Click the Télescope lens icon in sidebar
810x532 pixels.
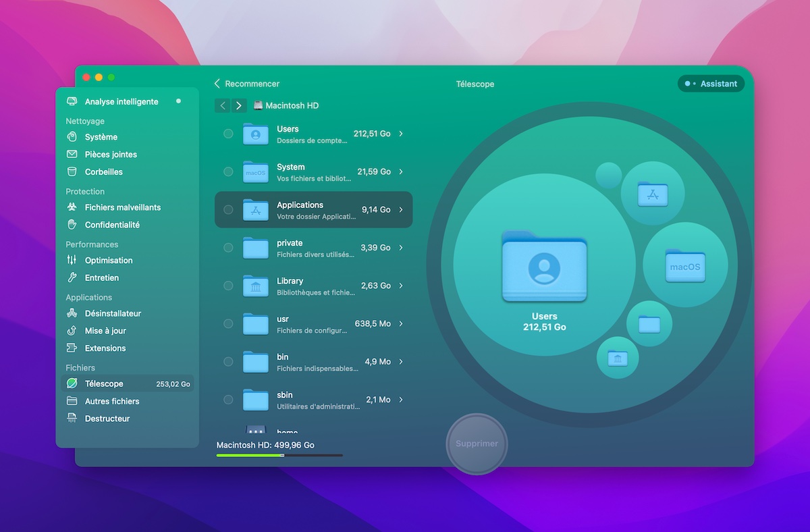click(72, 383)
